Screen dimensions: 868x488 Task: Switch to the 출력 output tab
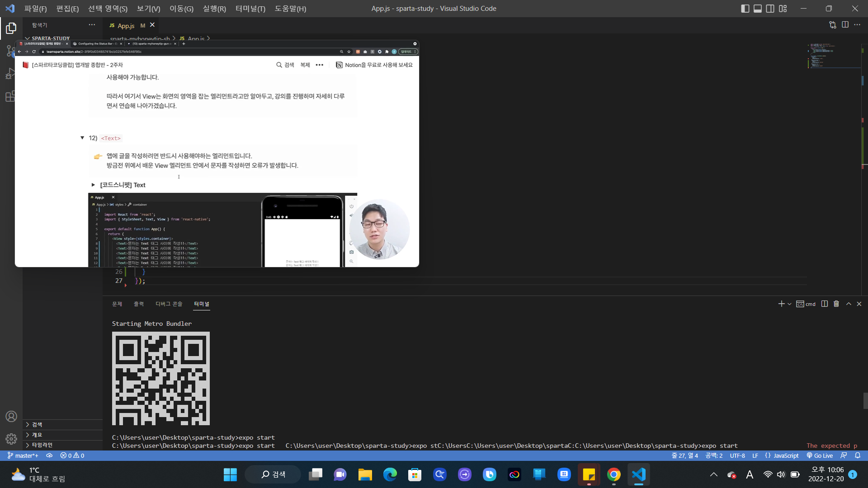click(x=139, y=304)
